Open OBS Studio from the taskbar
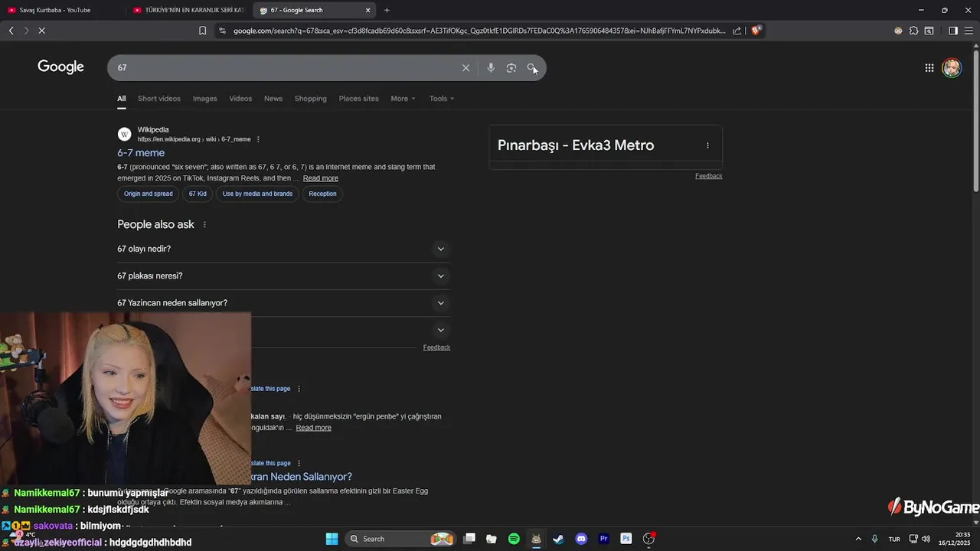 (x=648, y=539)
